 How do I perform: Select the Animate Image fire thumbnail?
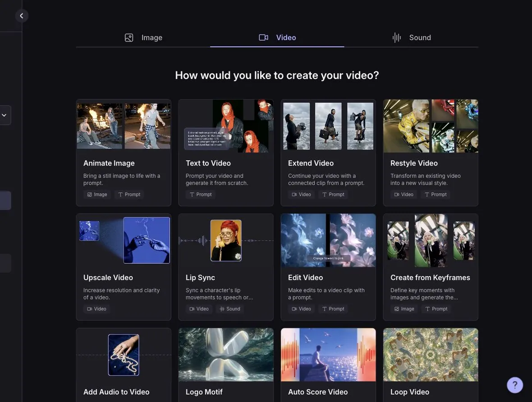pyautogui.click(x=124, y=126)
